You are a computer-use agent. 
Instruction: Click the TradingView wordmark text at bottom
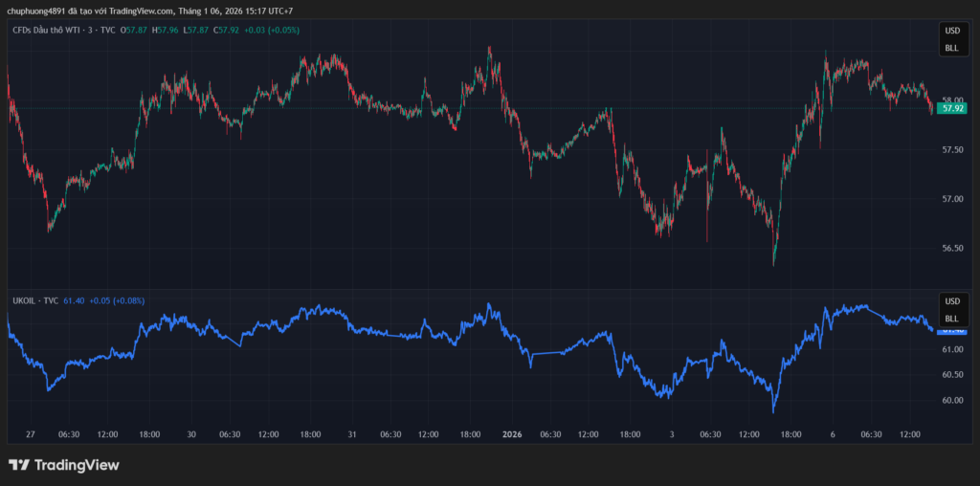coord(77,465)
